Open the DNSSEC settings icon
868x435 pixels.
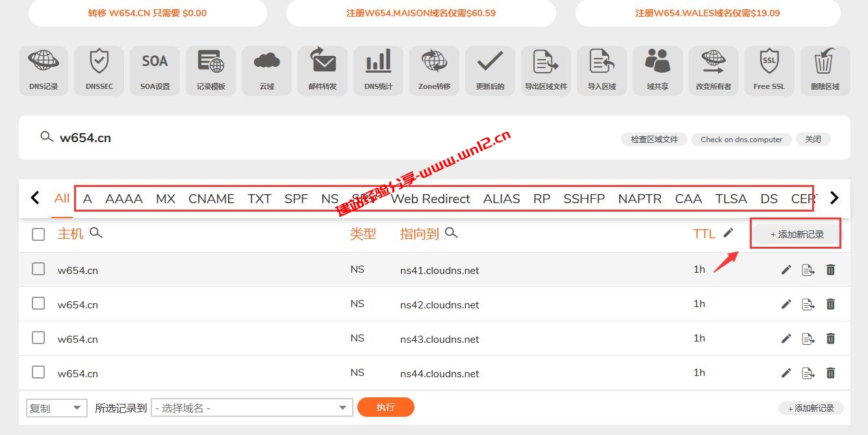click(x=99, y=70)
